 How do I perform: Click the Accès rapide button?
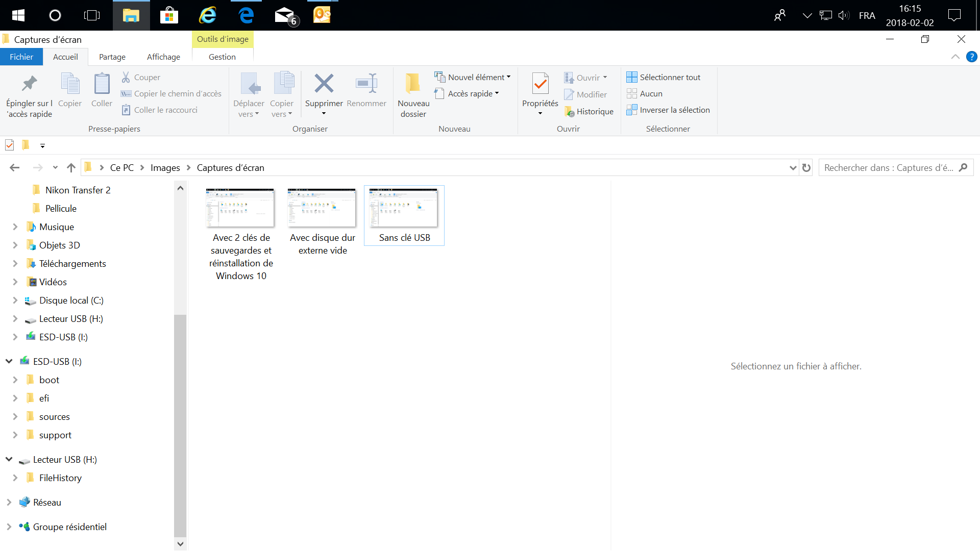click(x=470, y=94)
